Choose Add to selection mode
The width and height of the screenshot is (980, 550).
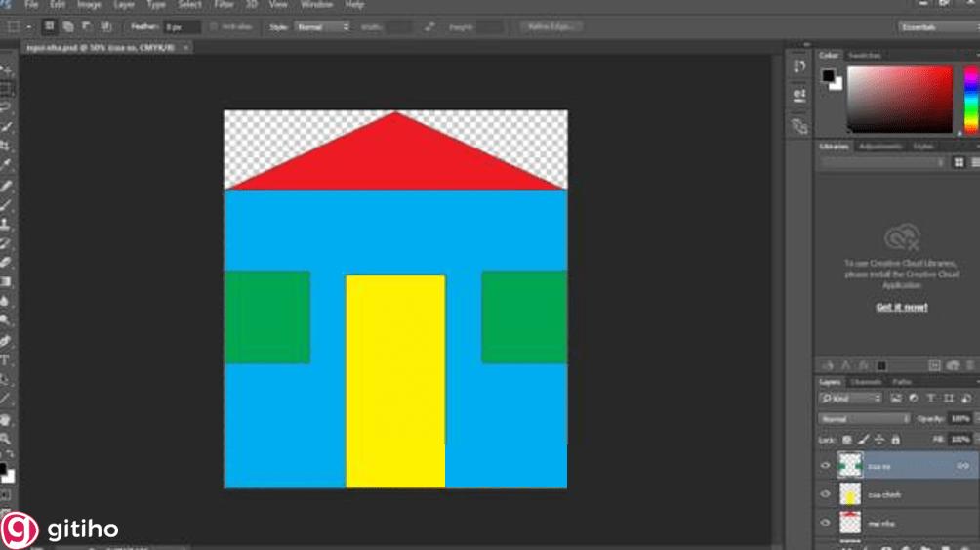[x=68, y=26]
